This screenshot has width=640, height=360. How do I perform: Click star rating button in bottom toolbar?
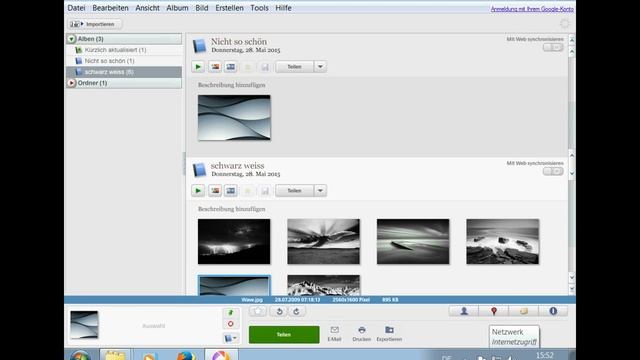pyautogui.click(x=258, y=311)
